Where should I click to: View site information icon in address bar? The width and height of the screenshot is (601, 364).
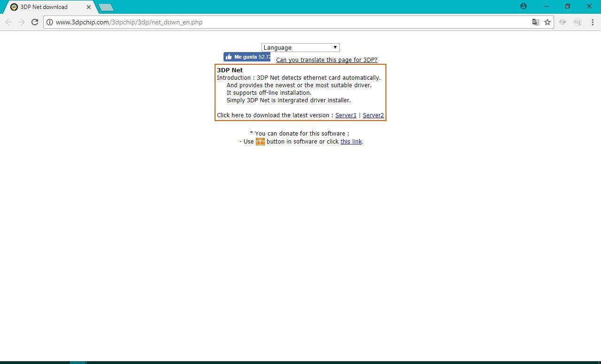(50, 22)
